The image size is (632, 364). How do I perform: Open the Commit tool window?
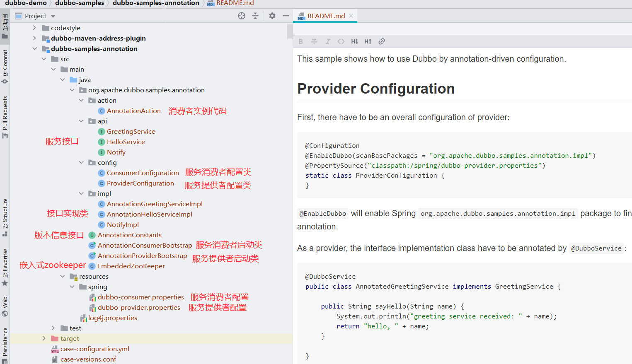[5, 66]
